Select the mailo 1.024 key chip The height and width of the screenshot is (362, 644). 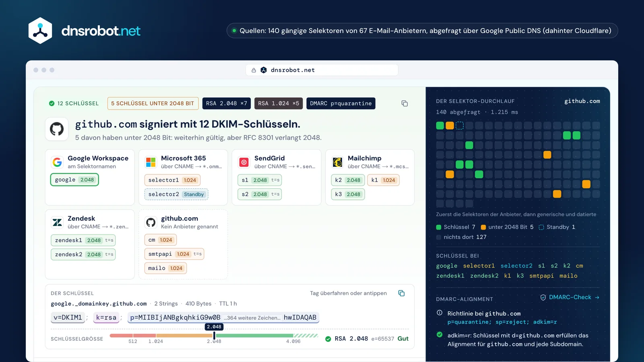tap(166, 268)
